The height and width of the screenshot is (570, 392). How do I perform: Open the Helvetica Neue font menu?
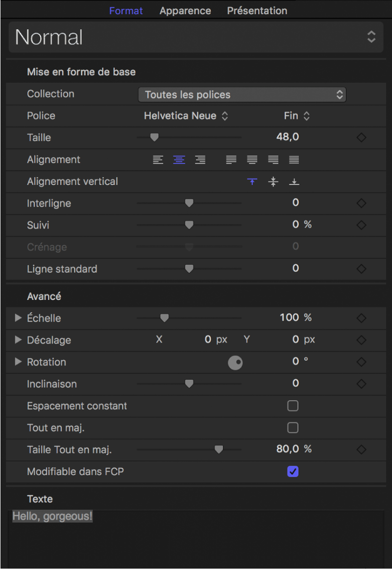(186, 116)
